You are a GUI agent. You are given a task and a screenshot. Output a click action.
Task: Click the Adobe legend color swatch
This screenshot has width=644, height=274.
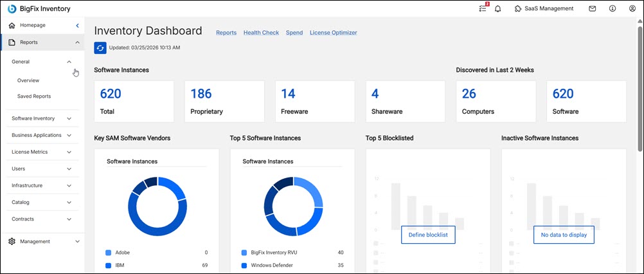(109, 253)
